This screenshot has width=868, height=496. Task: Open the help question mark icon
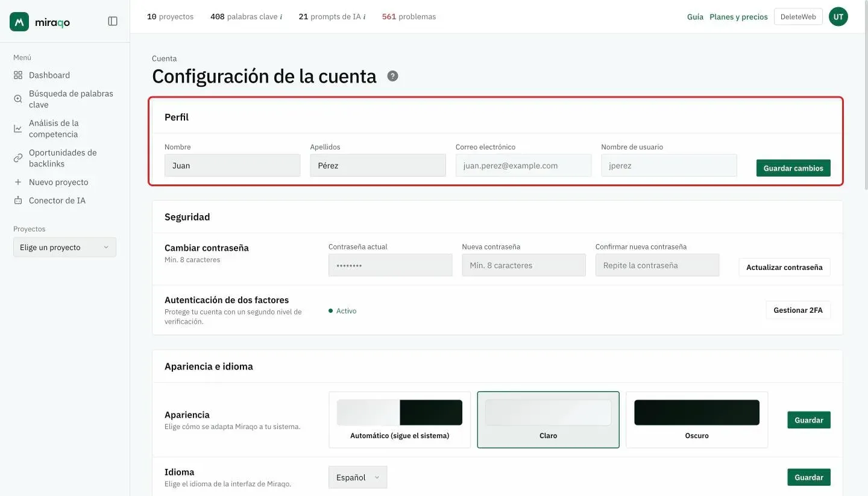(392, 76)
